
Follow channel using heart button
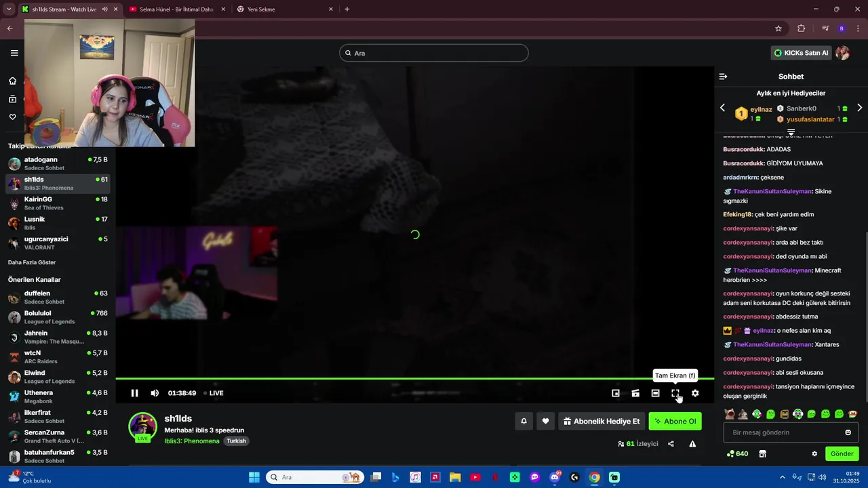(x=545, y=421)
